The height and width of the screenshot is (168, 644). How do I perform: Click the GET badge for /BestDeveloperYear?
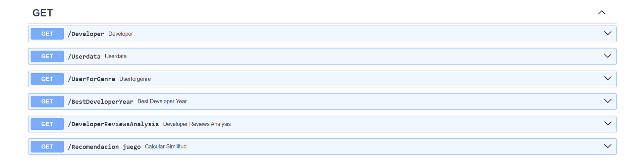click(47, 101)
